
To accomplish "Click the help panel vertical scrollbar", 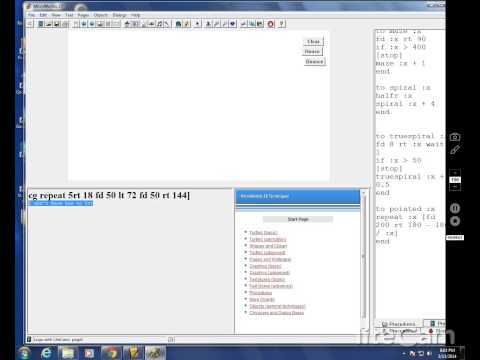I will click(x=364, y=260).
